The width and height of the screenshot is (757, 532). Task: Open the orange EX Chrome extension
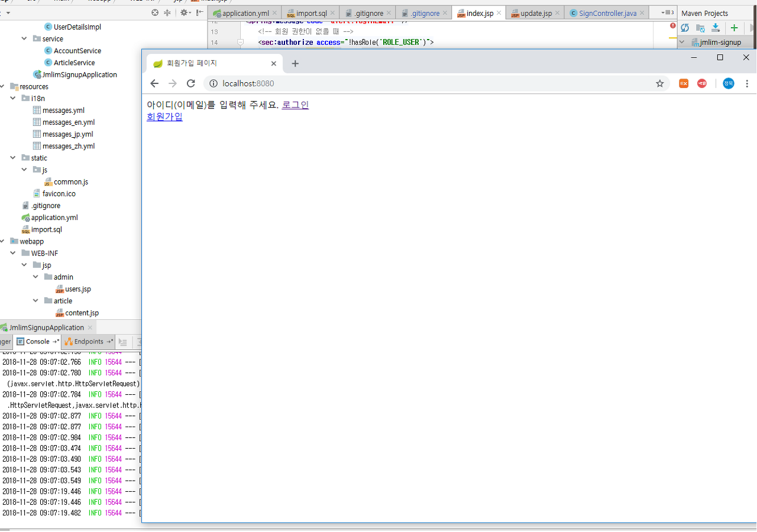tap(683, 83)
